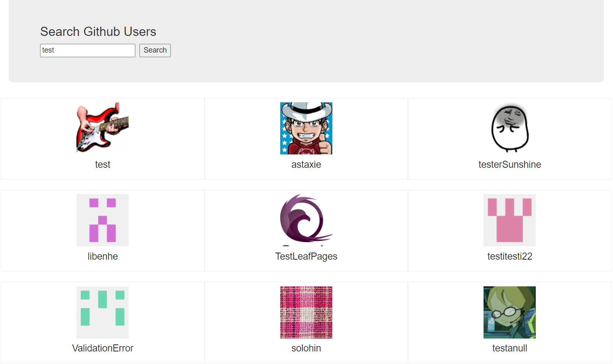Click the libenhe username text
Screen dimensions: 613x364
102,256
